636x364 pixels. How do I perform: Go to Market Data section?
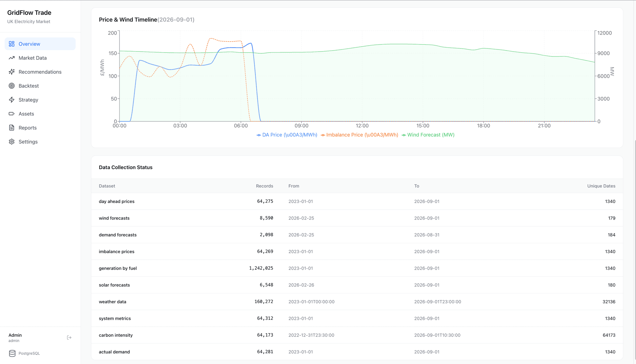click(x=40, y=58)
